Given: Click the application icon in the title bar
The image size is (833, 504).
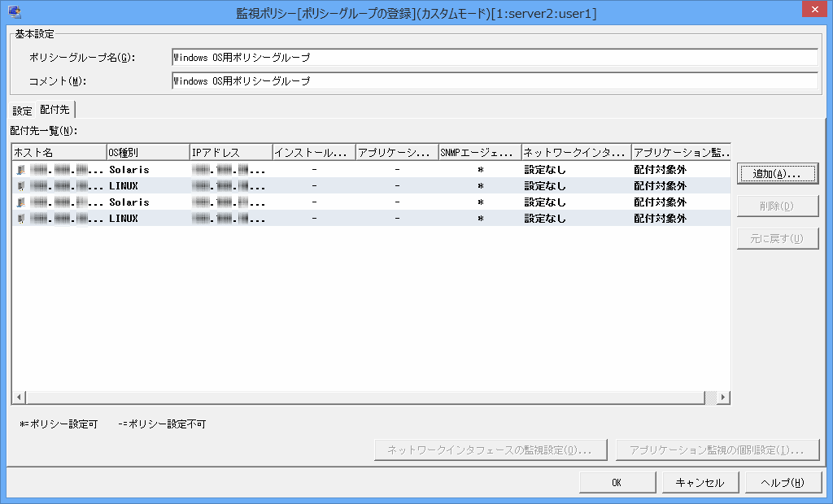Looking at the screenshot, I should (x=14, y=11).
